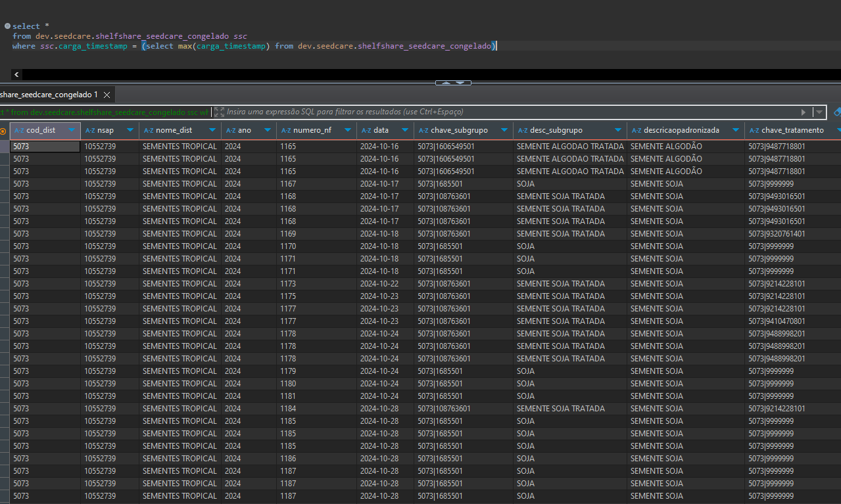The width and height of the screenshot is (841, 504).
Task: Select the data cell of numero_nf 1169
Action: [385, 234]
